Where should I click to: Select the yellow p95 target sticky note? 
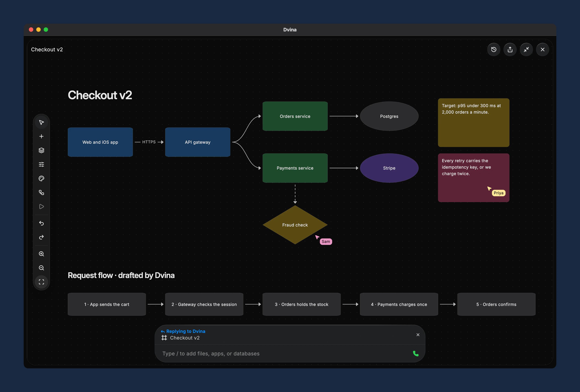coord(473,123)
